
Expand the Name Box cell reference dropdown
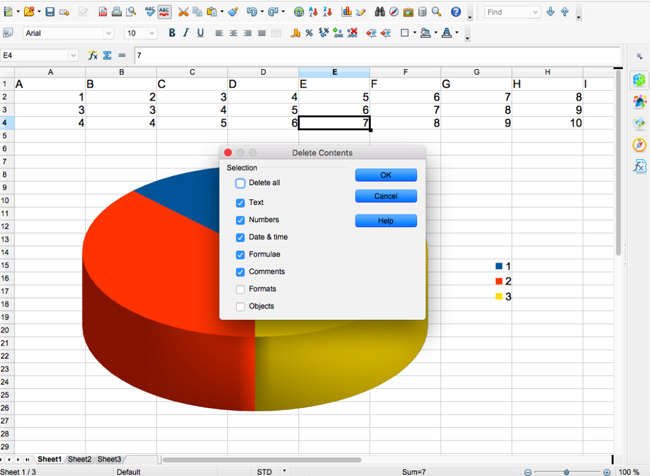(73, 56)
